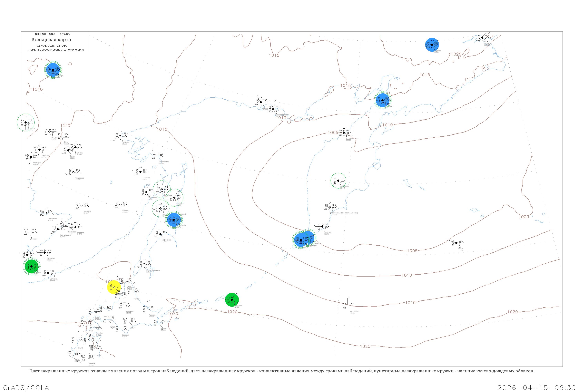Viewport: 588px width, 392px height.
Task: Click the meteocenter.net URL in the header box
Action: pos(55,50)
